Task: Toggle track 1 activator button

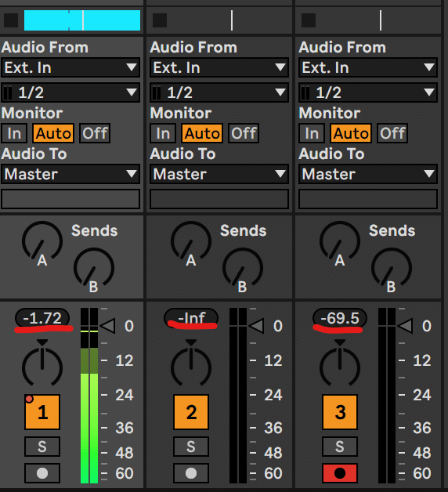Action: [x=42, y=412]
